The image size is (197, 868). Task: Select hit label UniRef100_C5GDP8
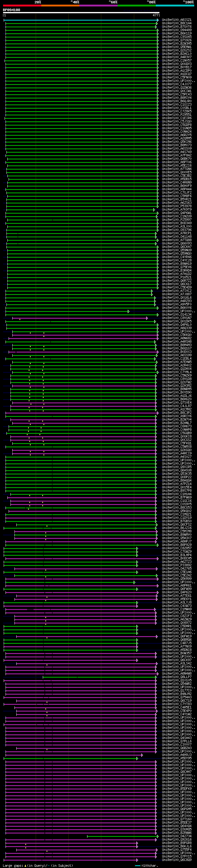[176, 125]
